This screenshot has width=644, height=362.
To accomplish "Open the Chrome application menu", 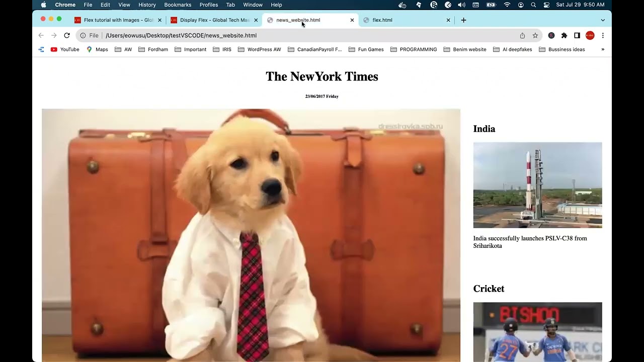I will pyautogui.click(x=65, y=5).
